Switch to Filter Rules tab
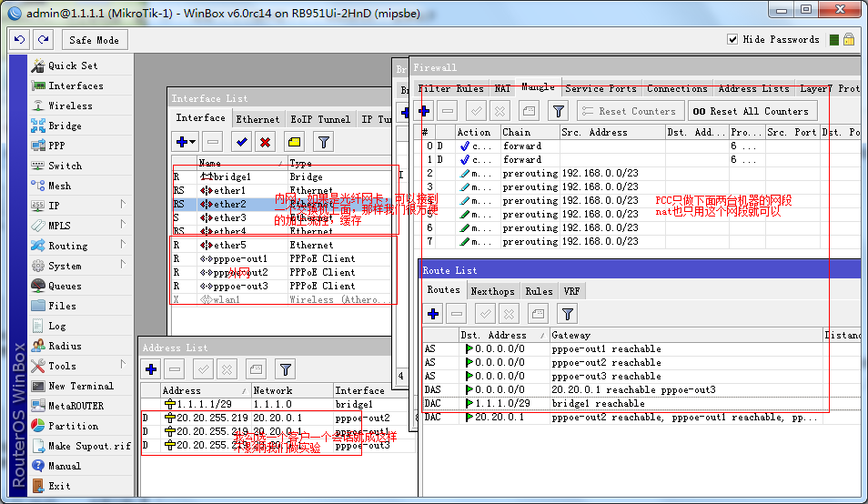The height and width of the screenshot is (504, 868). tap(450, 88)
